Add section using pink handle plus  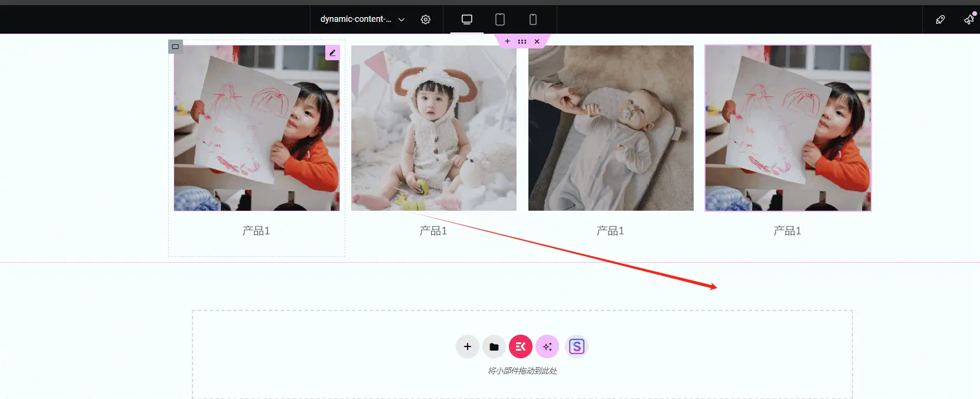507,41
